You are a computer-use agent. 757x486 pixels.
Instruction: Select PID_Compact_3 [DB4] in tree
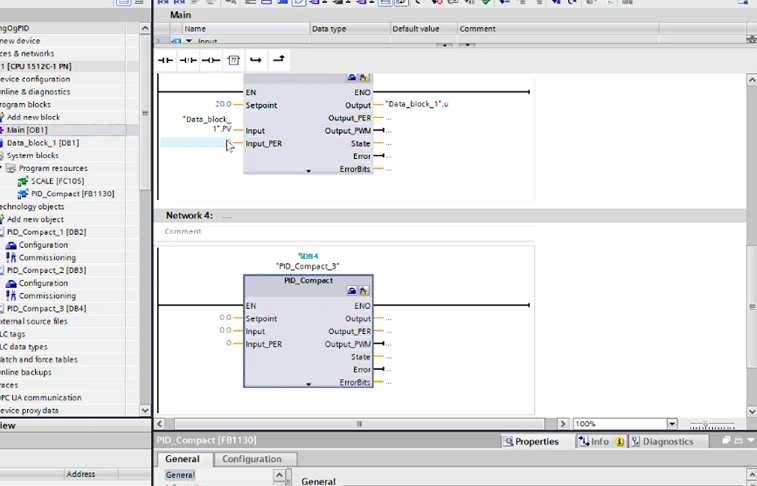pyautogui.click(x=46, y=309)
